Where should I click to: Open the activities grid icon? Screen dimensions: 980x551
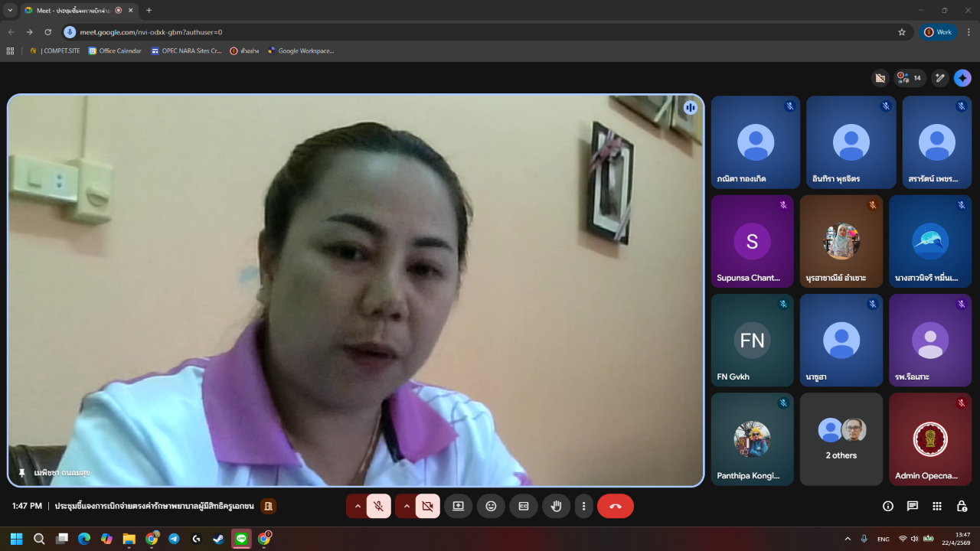click(937, 506)
